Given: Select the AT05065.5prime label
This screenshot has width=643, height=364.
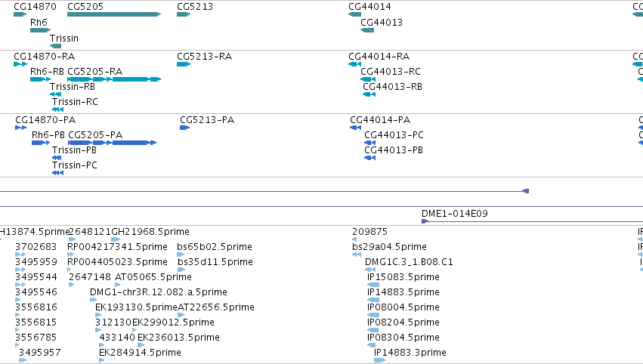Looking at the screenshot, I should tap(153, 277).
